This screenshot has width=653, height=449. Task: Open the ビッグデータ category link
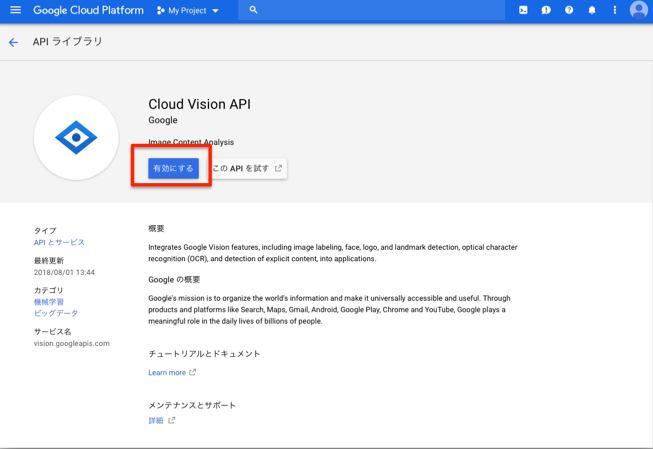pos(56,313)
